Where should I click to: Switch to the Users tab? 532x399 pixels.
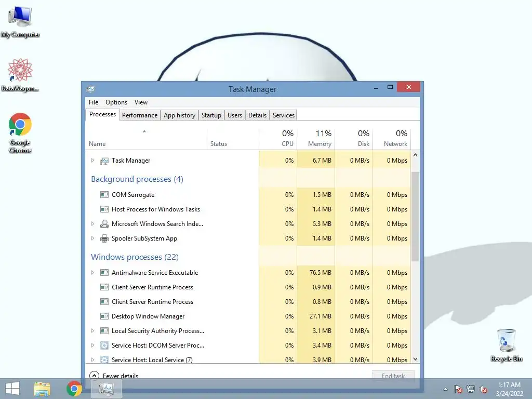click(x=235, y=115)
